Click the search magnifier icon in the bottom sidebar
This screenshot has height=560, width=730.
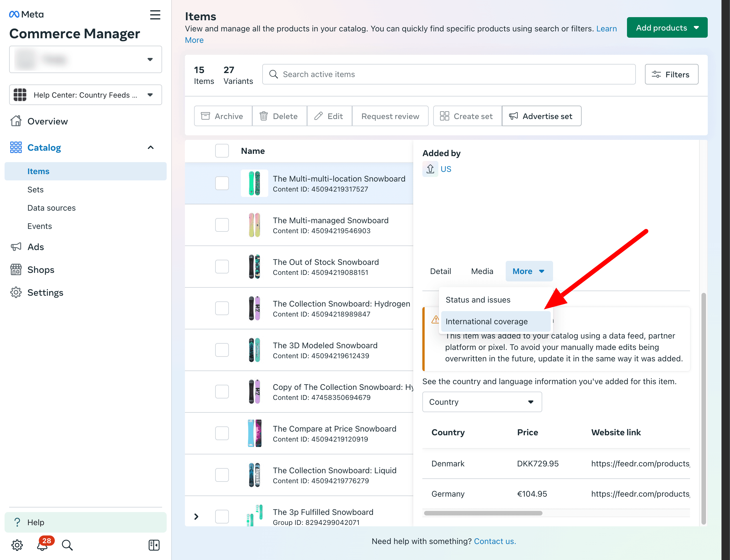(x=67, y=545)
